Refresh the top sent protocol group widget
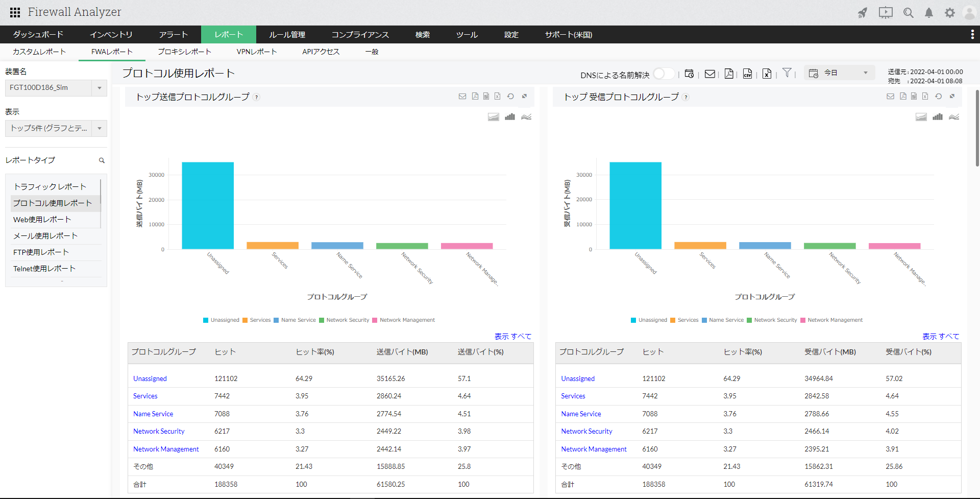980x499 pixels. (x=510, y=97)
